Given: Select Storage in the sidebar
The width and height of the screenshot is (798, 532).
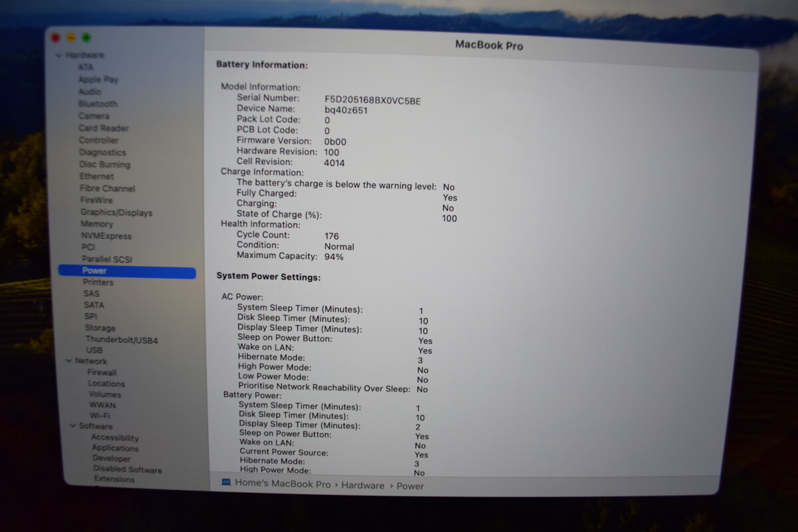Looking at the screenshot, I should [x=100, y=329].
